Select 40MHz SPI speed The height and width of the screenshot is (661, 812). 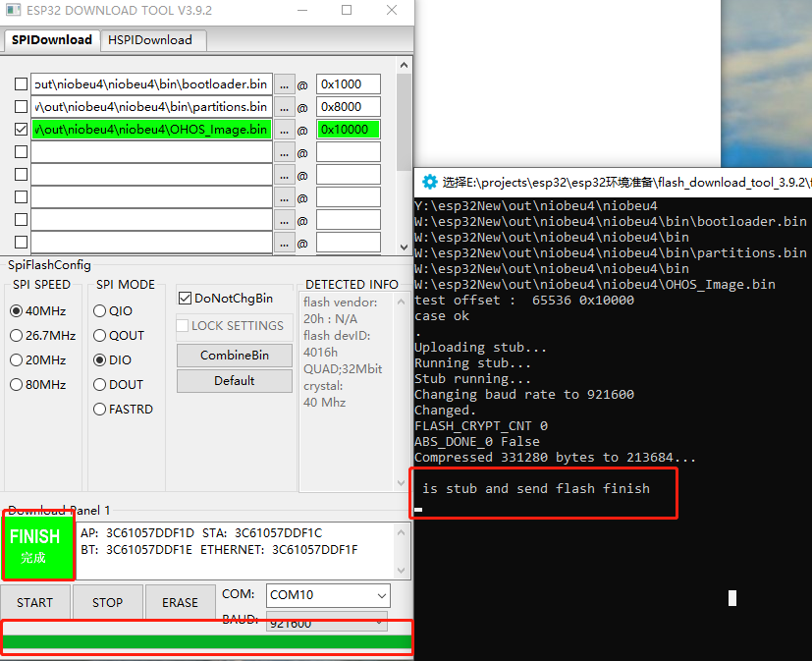[x=16, y=310]
